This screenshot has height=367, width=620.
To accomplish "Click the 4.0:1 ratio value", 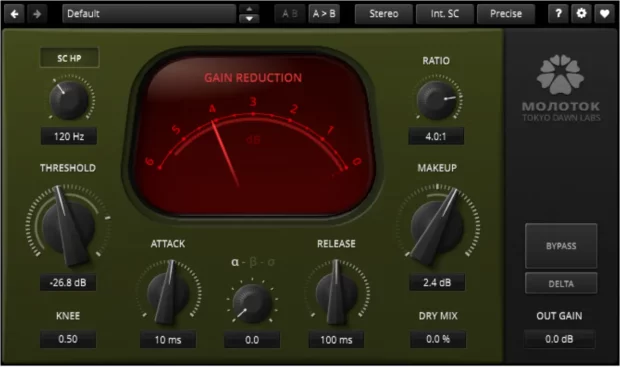I will (436, 136).
